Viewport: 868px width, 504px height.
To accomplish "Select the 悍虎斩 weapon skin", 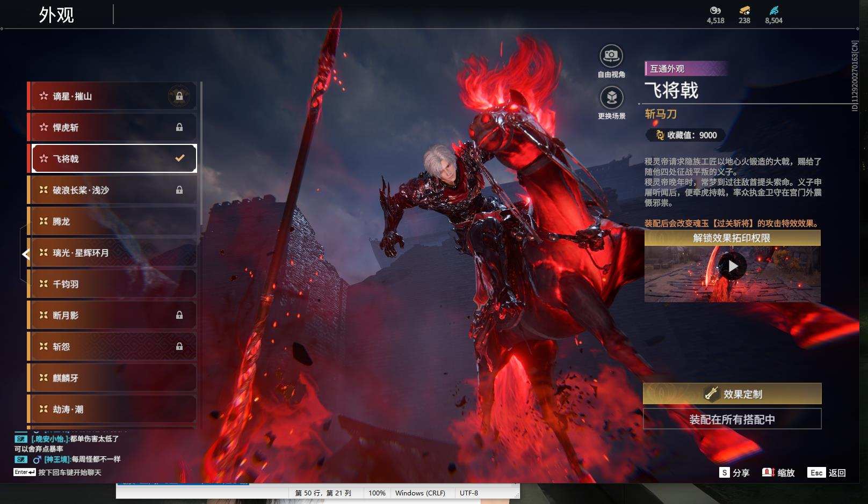I will coord(112,127).
